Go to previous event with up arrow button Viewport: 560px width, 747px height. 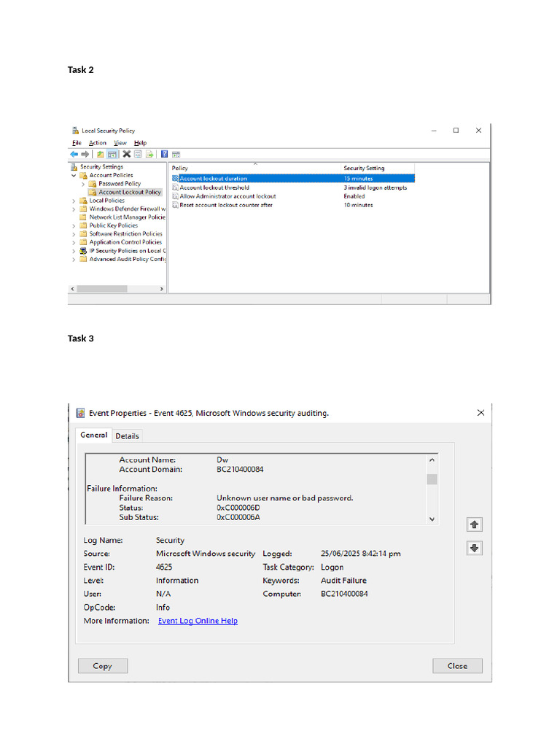pyautogui.click(x=474, y=525)
